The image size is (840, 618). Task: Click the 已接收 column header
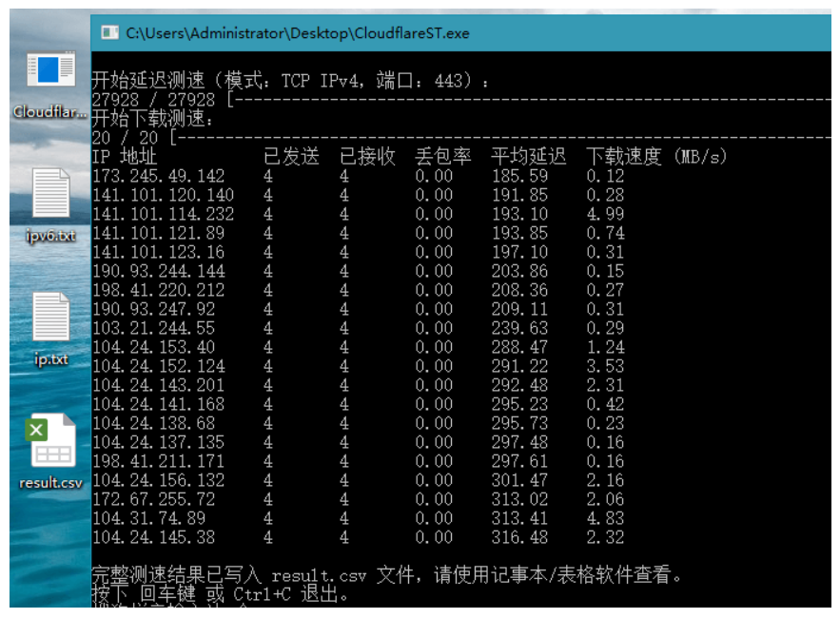coord(367,157)
